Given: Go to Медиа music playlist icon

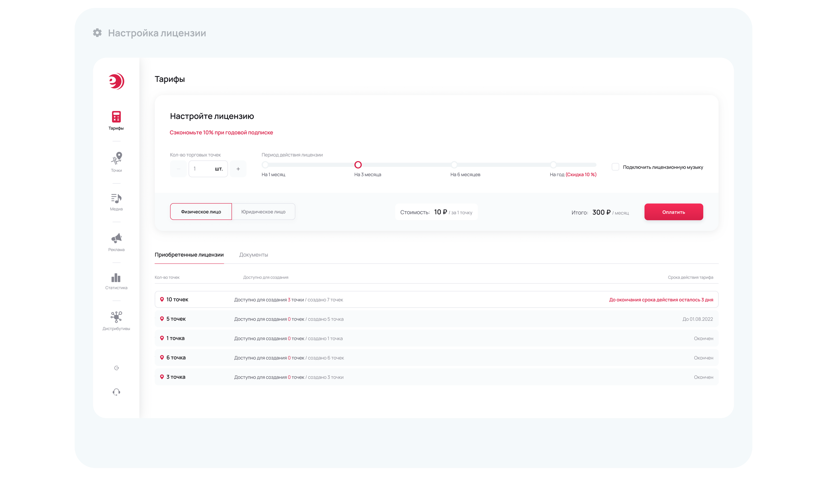Looking at the screenshot, I should 116,198.
